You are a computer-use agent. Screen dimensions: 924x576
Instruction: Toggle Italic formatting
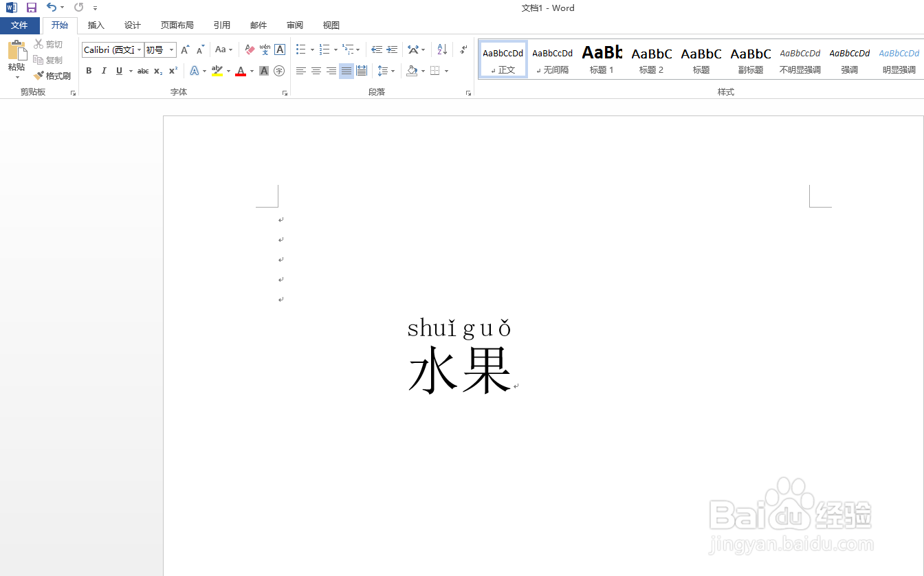(104, 71)
